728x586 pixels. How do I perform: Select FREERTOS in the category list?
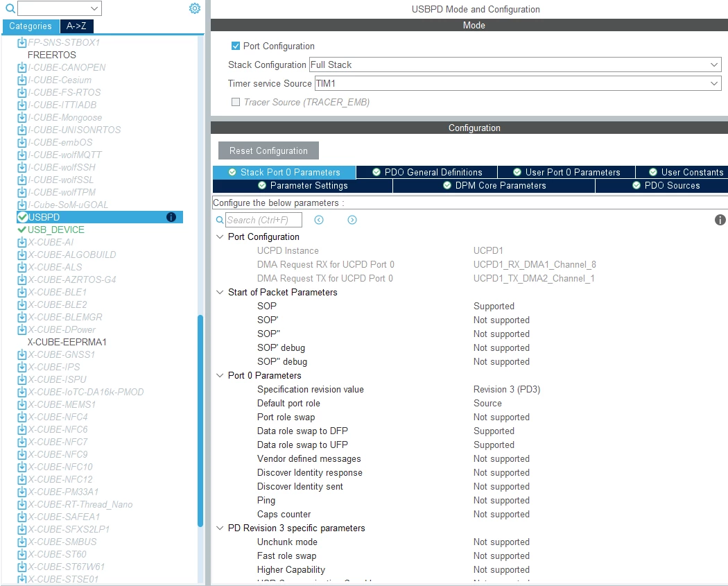point(51,55)
